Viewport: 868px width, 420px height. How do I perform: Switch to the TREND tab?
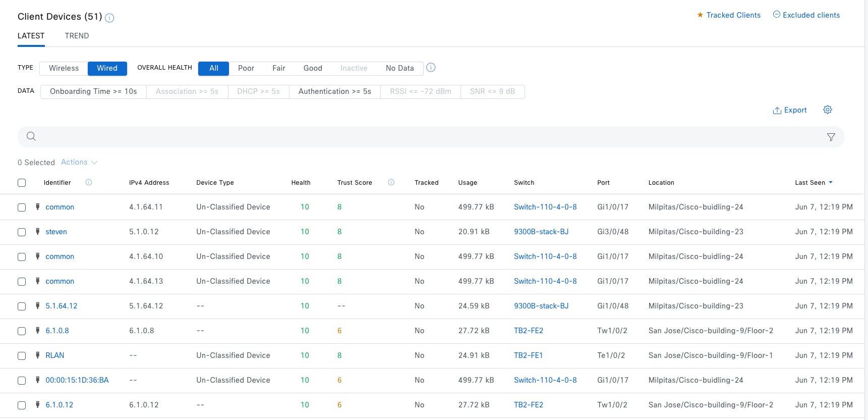click(77, 36)
